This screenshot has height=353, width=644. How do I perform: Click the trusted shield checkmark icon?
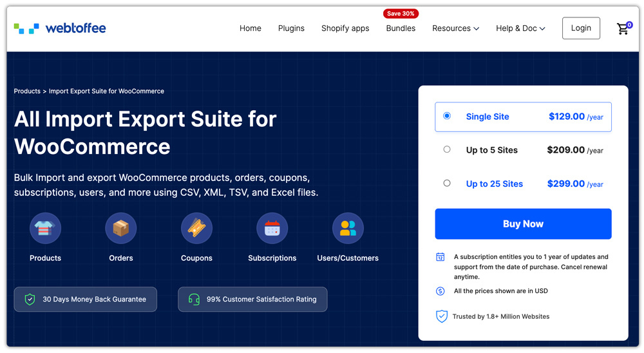tap(442, 316)
